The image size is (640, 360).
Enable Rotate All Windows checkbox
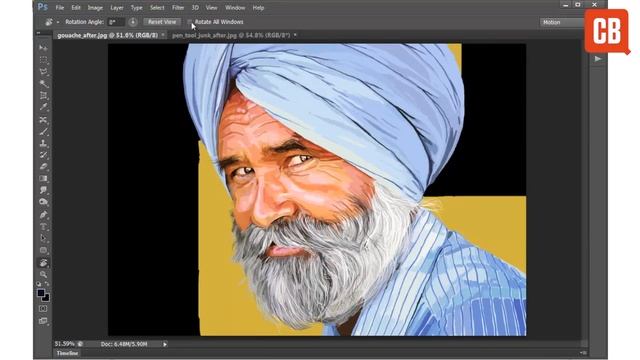[x=189, y=22]
